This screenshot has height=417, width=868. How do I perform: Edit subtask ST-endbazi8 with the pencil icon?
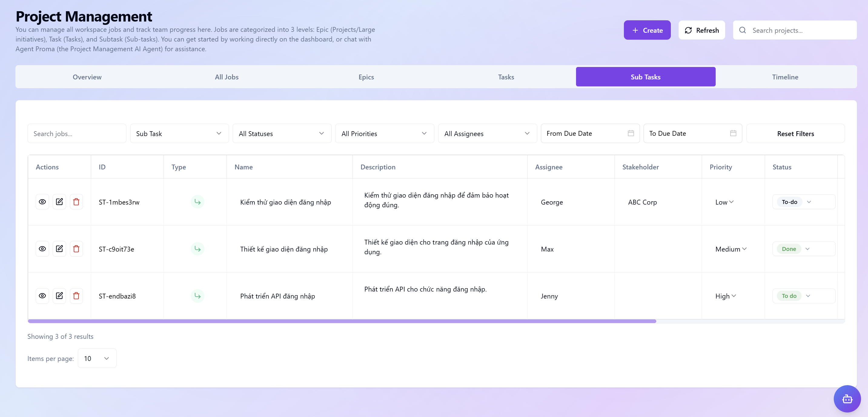coord(60,296)
